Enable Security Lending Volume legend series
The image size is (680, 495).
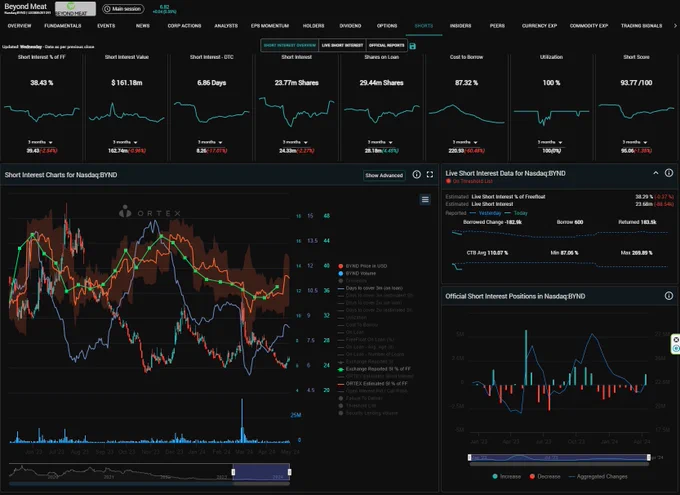click(368, 413)
